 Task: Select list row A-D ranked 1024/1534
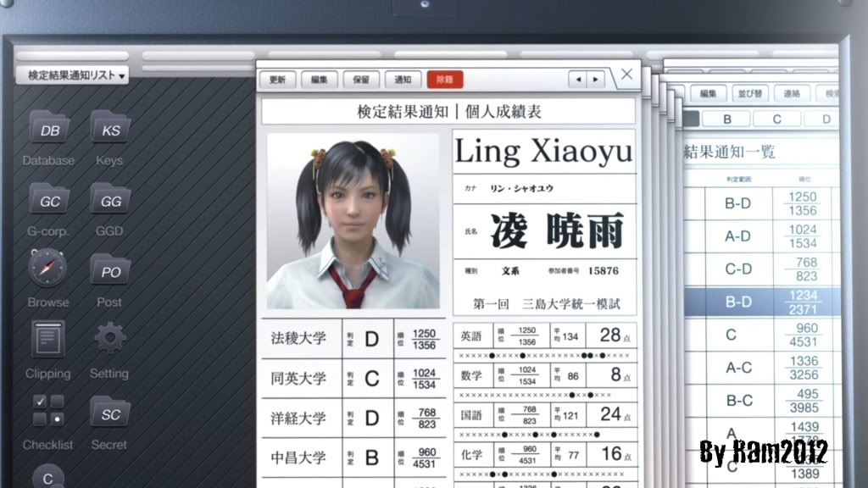coord(762,236)
